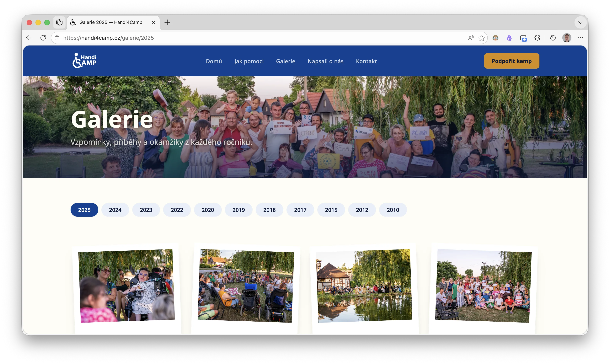Switch to the 2017 gallery year
The width and height of the screenshot is (610, 364).
(x=300, y=210)
